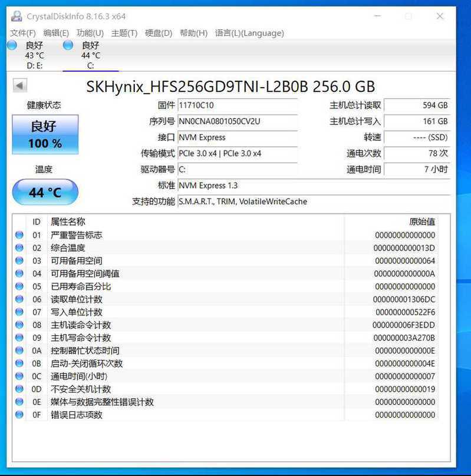
Task: Click raw value 0000000000004E
Action: click(405, 363)
